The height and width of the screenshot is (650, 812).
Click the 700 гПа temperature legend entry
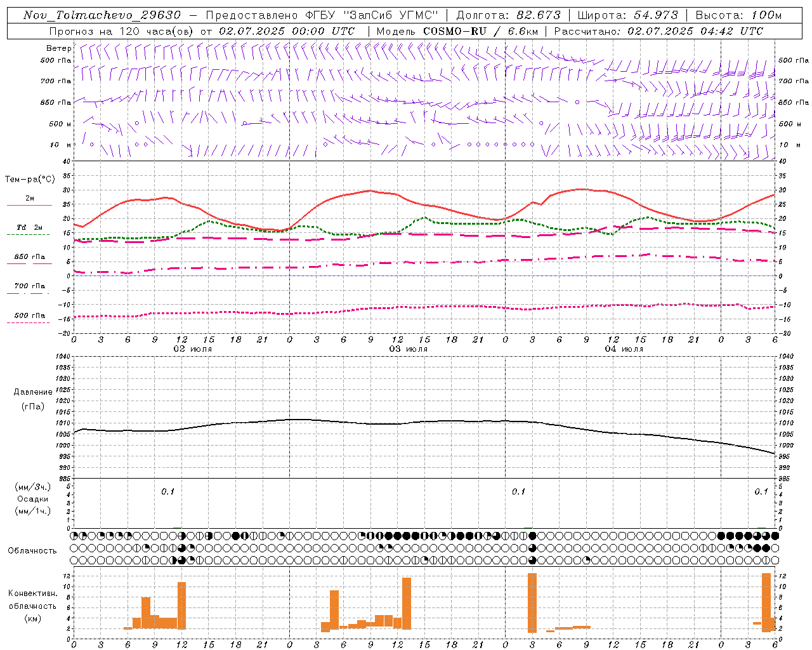pyautogui.click(x=30, y=286)
